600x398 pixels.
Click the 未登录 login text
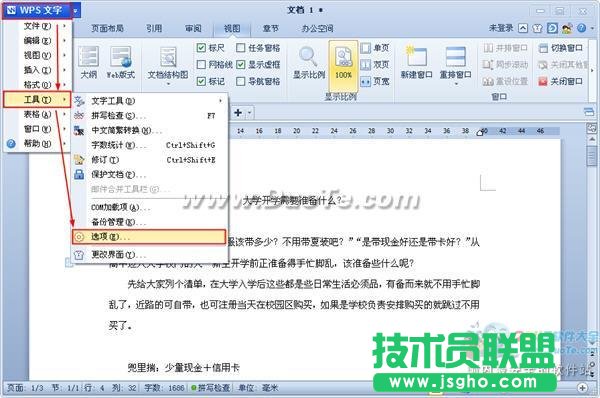coord(501,28)
